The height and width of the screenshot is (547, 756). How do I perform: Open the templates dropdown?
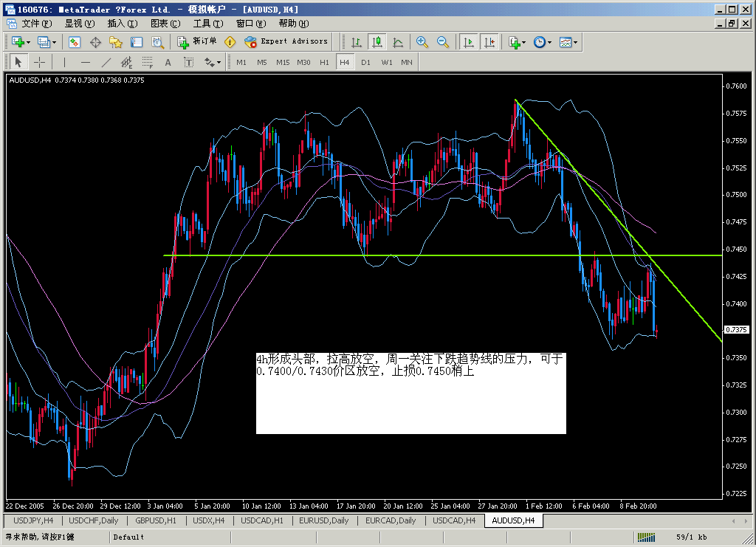tap(568, 42)
